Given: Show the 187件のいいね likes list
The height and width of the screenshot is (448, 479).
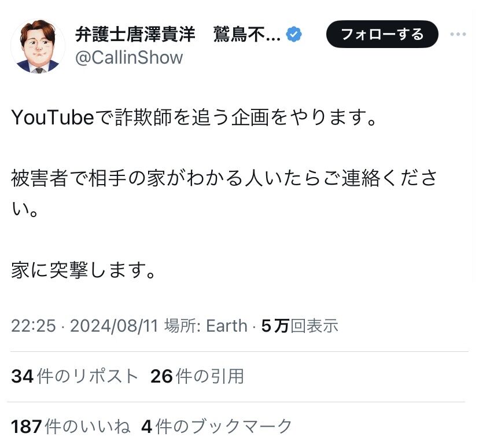Looking at the screenshot, I should click(71, 427).
